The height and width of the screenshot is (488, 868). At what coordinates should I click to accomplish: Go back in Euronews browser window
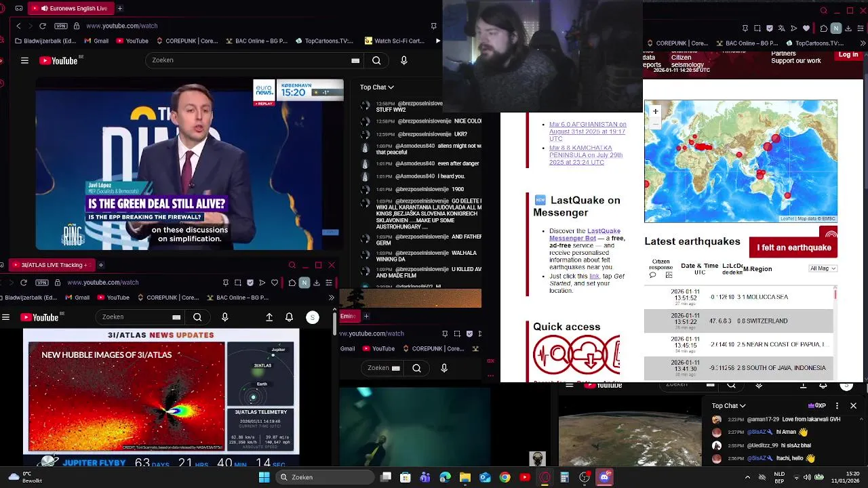click(x=18, y=26)
